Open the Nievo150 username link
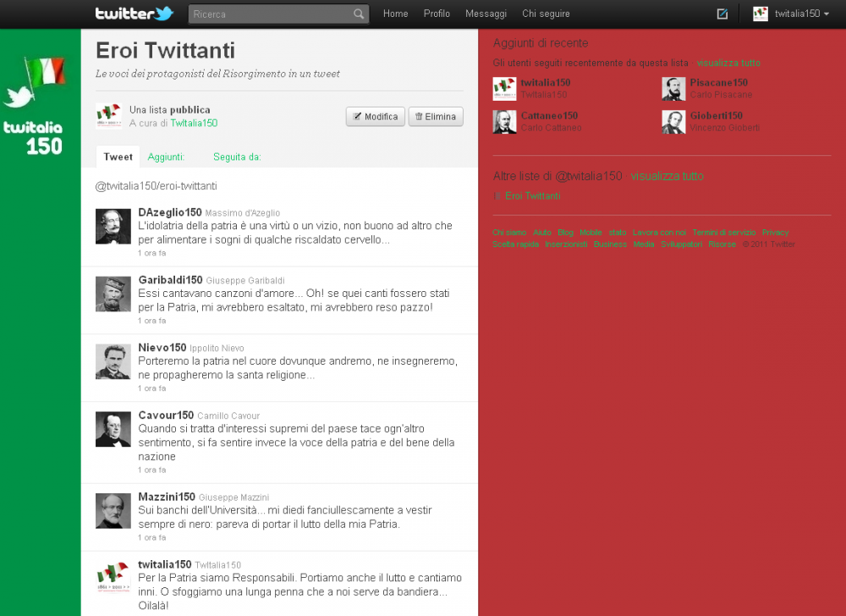846x616 pixels. coord(162,348)
